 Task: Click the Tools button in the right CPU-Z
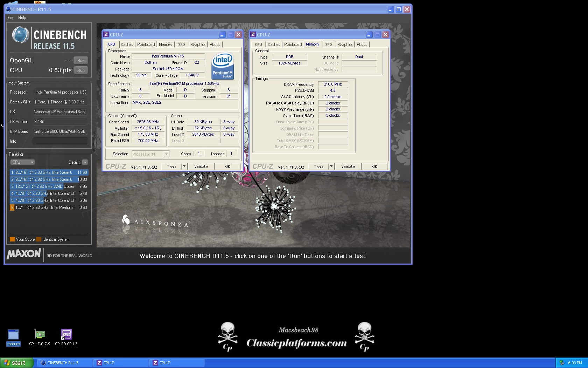click(318, 166)
